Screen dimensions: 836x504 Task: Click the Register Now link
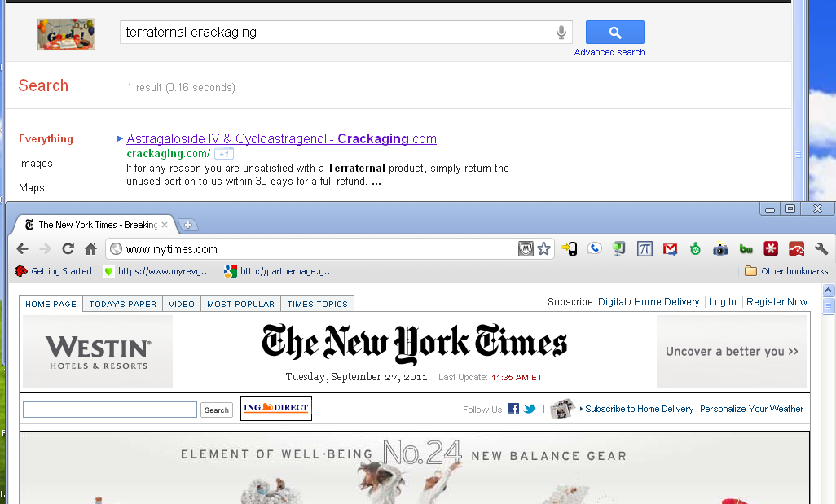coord(777,302)
